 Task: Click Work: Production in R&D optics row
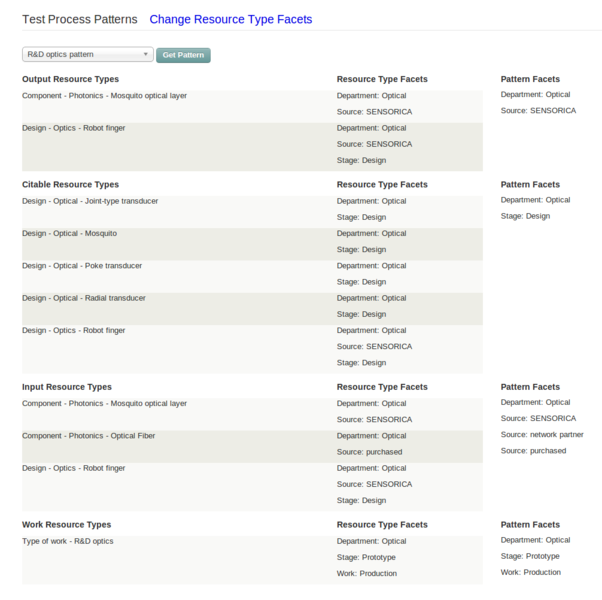[x=367, y=574]
